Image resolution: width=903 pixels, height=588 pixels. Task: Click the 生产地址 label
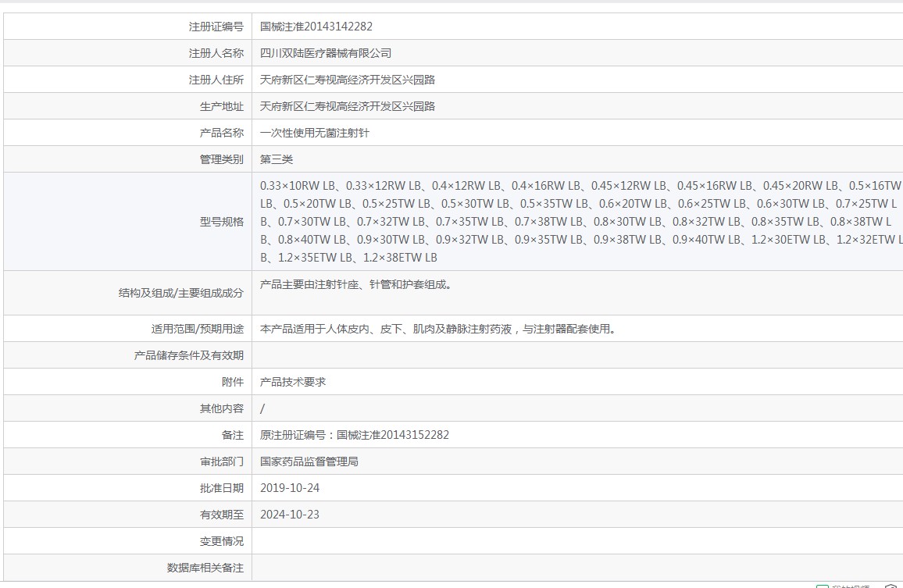click(x=222, y=106)
